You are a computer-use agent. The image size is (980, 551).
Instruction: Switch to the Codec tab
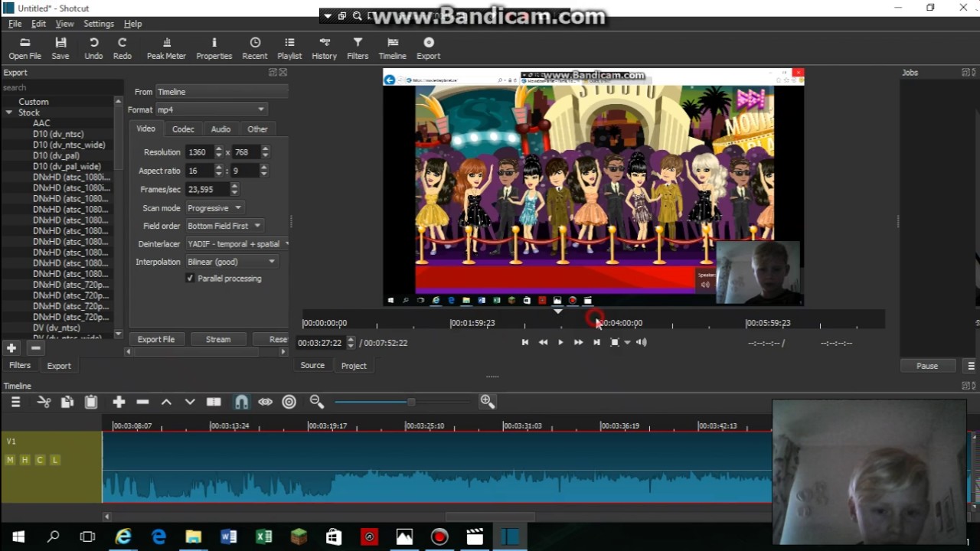183,129
